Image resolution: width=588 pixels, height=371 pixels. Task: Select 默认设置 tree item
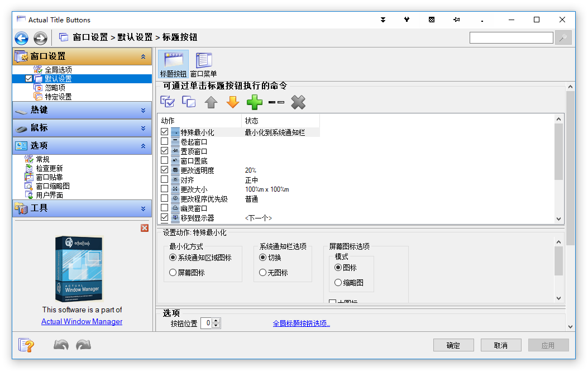[x=58, y=79]
